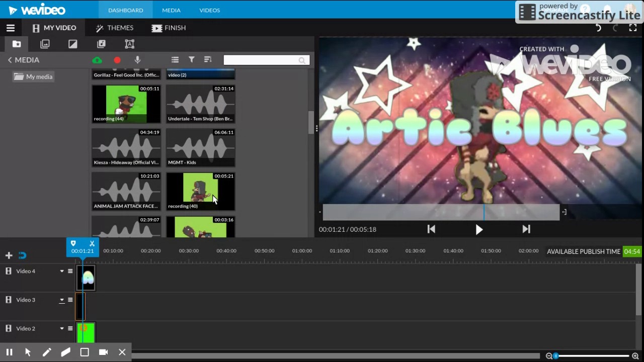Click the microphone voiceover icon
Screen dimensions: 644x362
[137, 60]
